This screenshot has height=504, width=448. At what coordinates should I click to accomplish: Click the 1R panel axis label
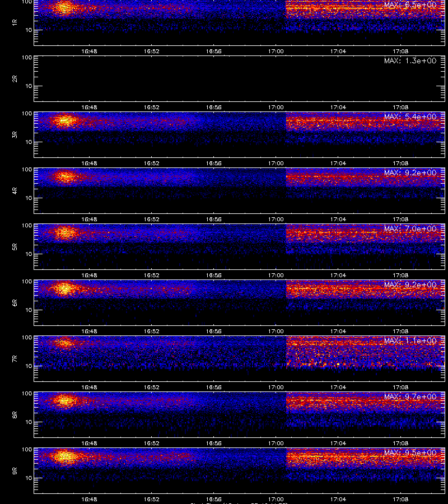(x=15, y=22)
